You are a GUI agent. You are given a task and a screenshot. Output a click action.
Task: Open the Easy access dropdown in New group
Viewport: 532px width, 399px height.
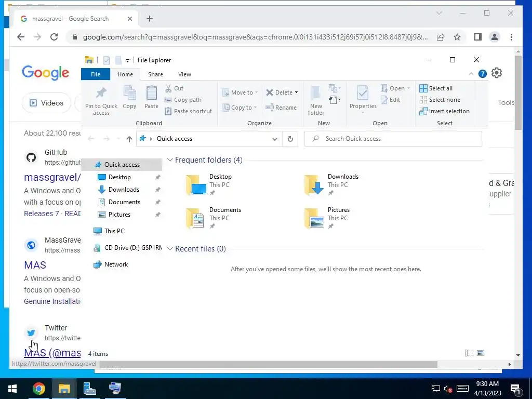(335, 100)
